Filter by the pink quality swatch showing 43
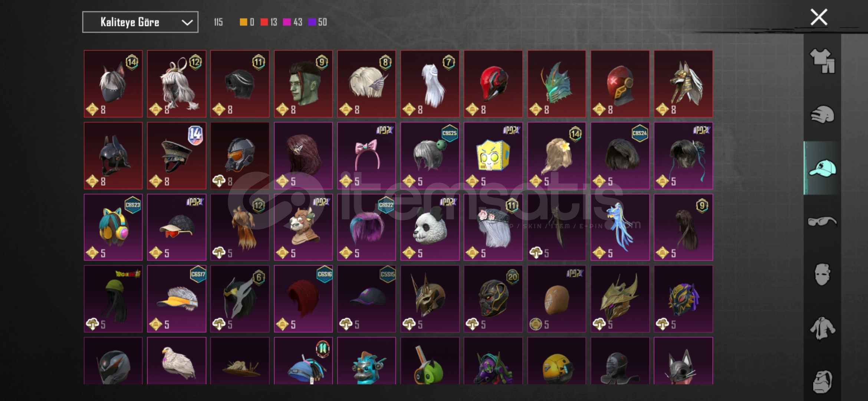868x401 pixels. click(x=293, y=22)
